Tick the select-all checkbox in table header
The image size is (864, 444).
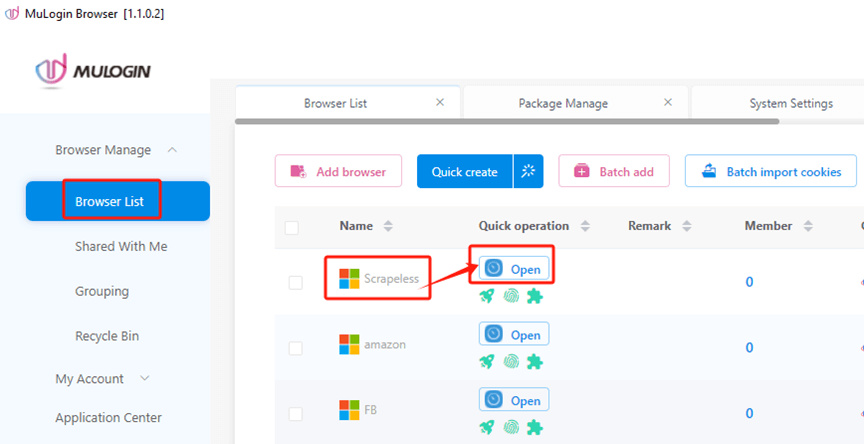[x=292, y=228]
